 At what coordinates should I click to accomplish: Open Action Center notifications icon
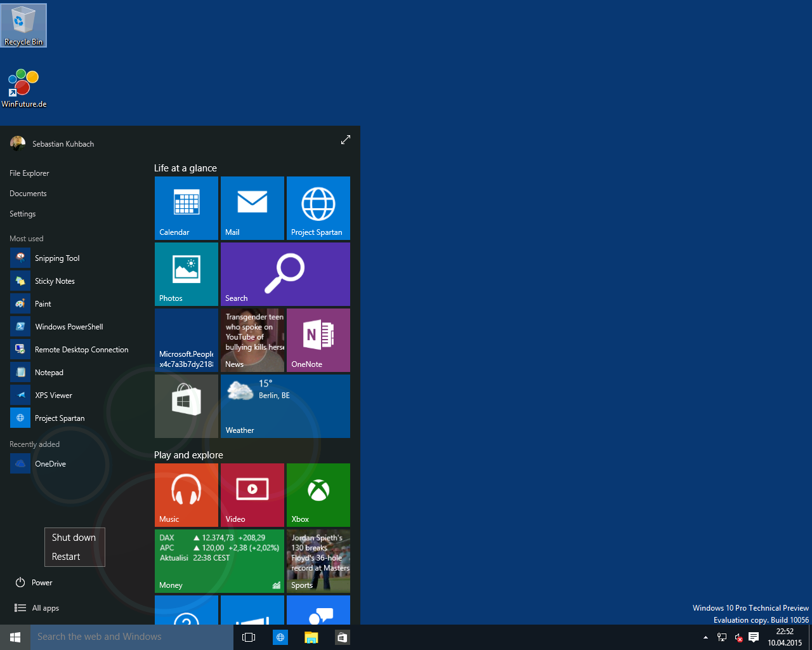pyautogui.click(x=754, y=637)
